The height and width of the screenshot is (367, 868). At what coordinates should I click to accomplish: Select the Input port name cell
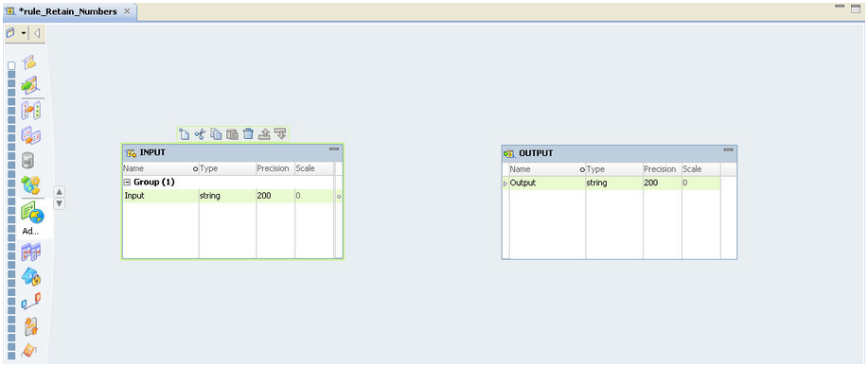[x=161, y=196]
